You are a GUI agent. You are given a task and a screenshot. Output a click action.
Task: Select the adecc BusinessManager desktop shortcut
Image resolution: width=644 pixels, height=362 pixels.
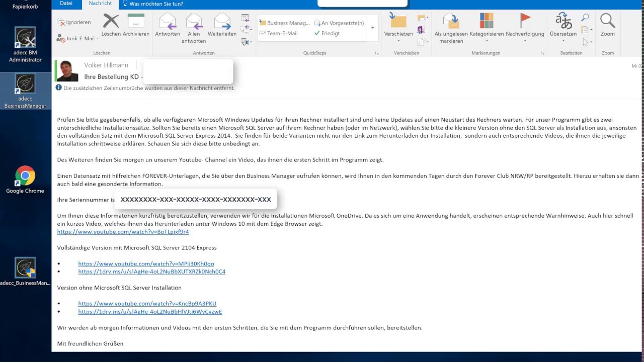[x=25, y=91]
